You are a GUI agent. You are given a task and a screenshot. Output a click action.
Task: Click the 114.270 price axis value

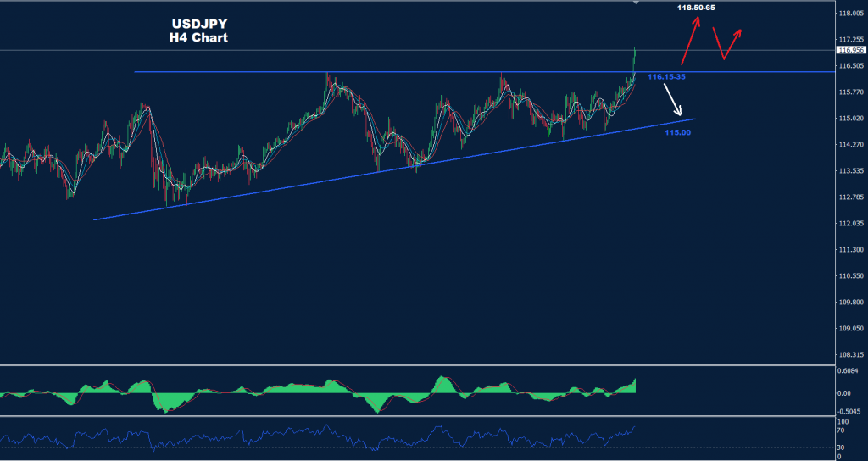click(851, 145)
